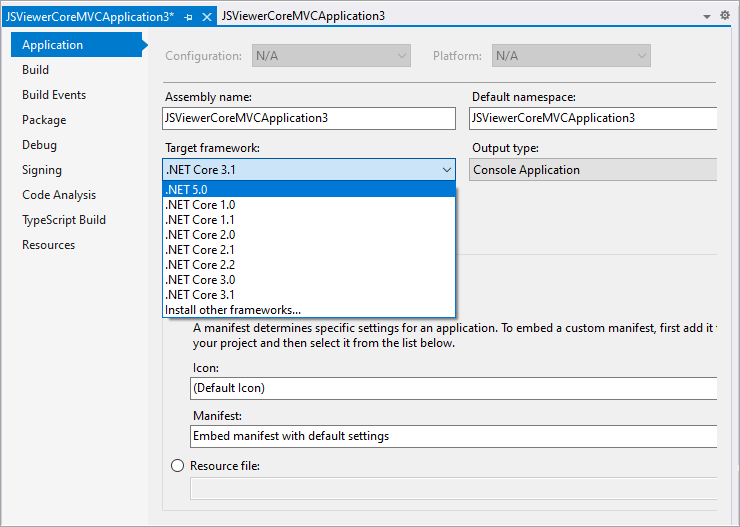Expand the Platform dropdown
Viewport: 740px width, 527px height.
tap(571, 56)
